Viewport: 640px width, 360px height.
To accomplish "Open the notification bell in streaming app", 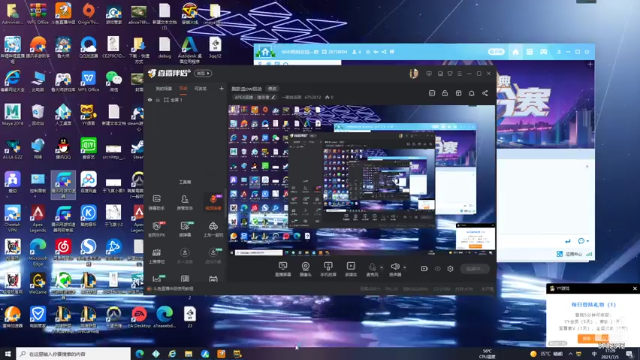I will click(471, 93).
